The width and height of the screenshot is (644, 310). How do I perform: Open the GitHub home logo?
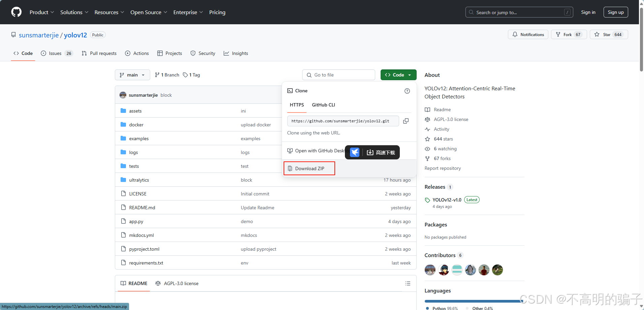coord(16,12)
